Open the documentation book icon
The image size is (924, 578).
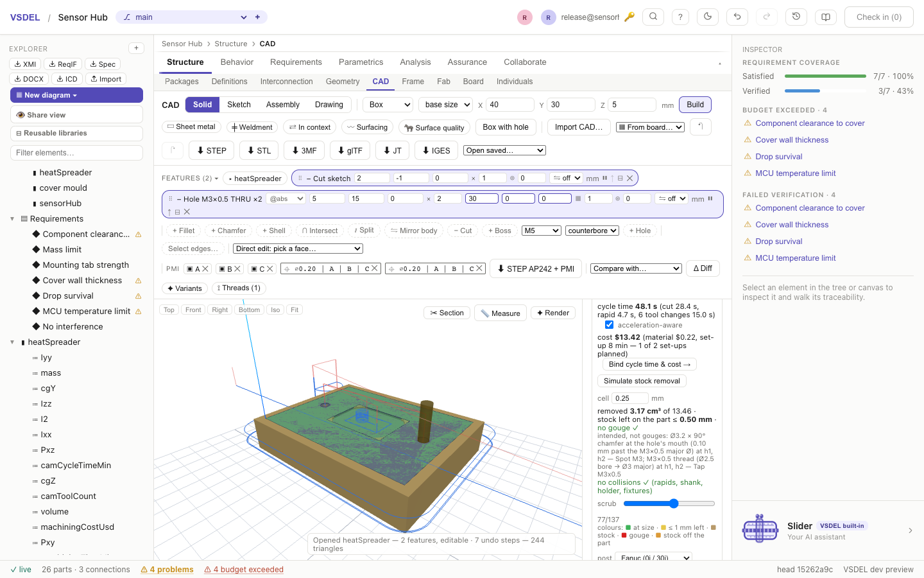point(826,17)
